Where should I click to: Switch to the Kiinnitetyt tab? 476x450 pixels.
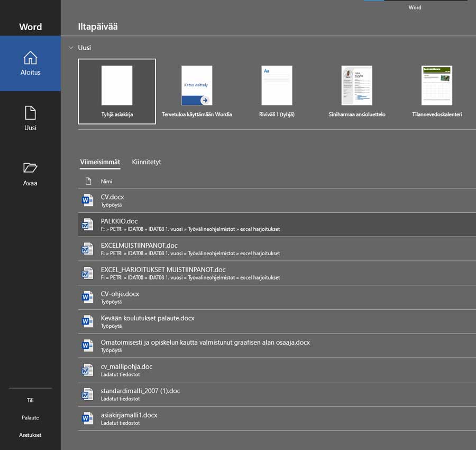click(x=147, y=162)
